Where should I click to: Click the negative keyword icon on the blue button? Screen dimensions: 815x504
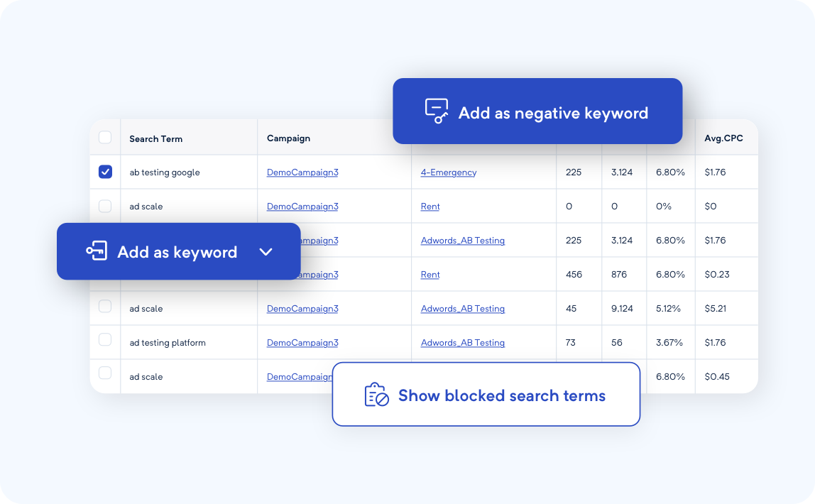coord(437,111)
